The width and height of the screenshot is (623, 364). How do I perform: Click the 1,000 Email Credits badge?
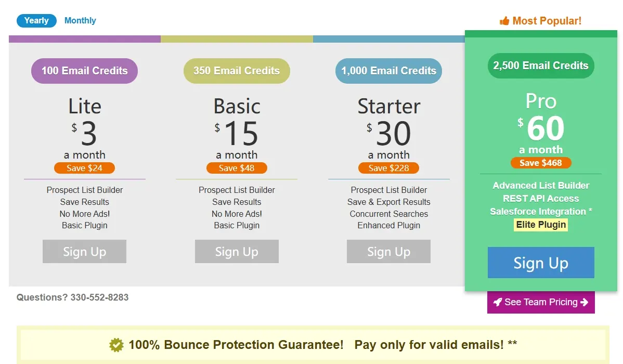coord(388,71)
